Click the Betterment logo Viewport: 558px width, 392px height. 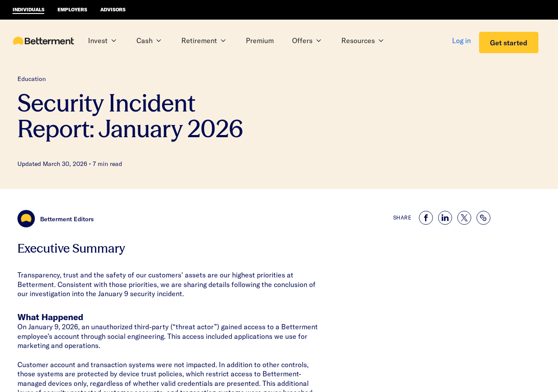(x=44, y=41)
